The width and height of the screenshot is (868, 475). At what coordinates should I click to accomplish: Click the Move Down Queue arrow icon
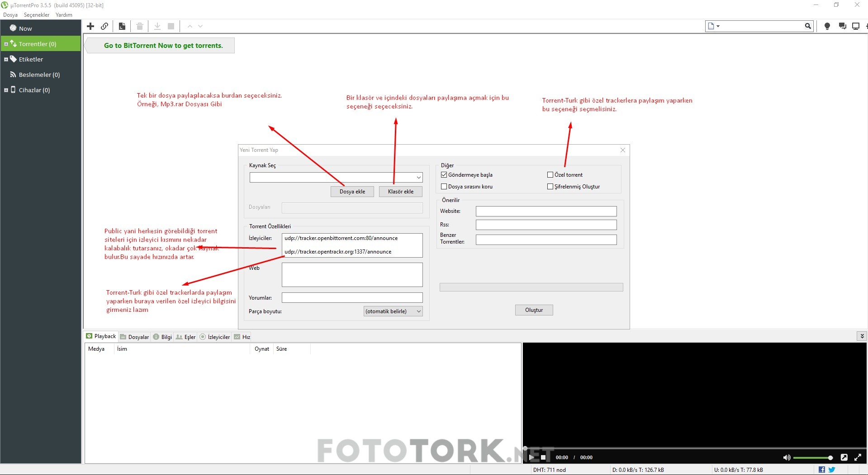(x=200, y=26)
